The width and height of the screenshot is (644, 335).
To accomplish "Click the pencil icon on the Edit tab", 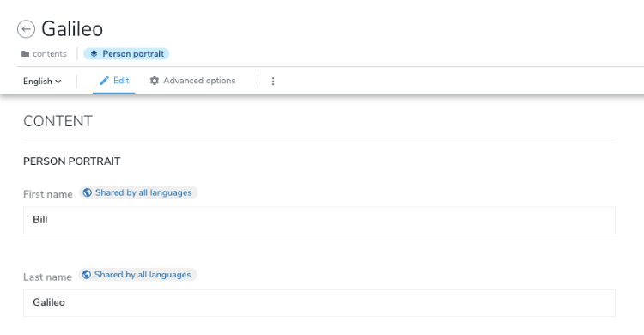I will point(104,81).
